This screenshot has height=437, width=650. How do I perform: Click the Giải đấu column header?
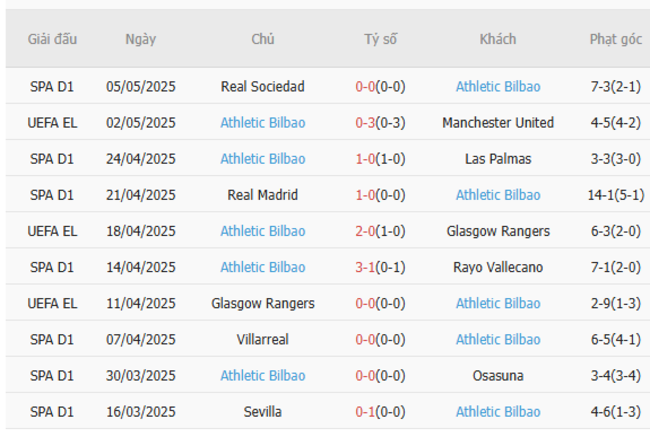tap(53, 39)
